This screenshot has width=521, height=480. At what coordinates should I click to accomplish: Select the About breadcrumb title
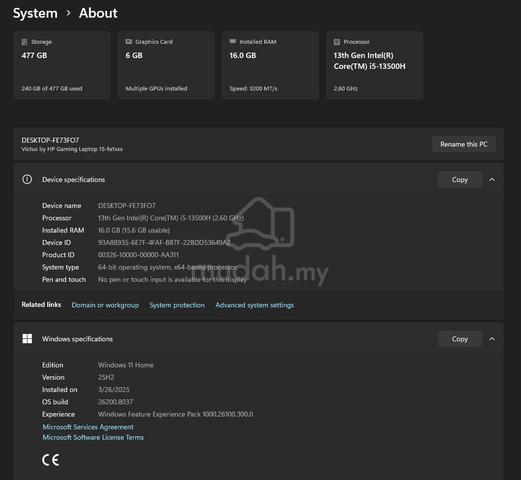click(x=98, y=13)
